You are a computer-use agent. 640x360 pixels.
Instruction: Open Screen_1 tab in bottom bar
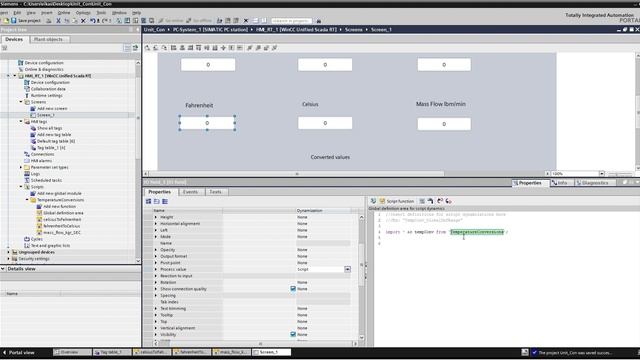(x=271, y=352)
